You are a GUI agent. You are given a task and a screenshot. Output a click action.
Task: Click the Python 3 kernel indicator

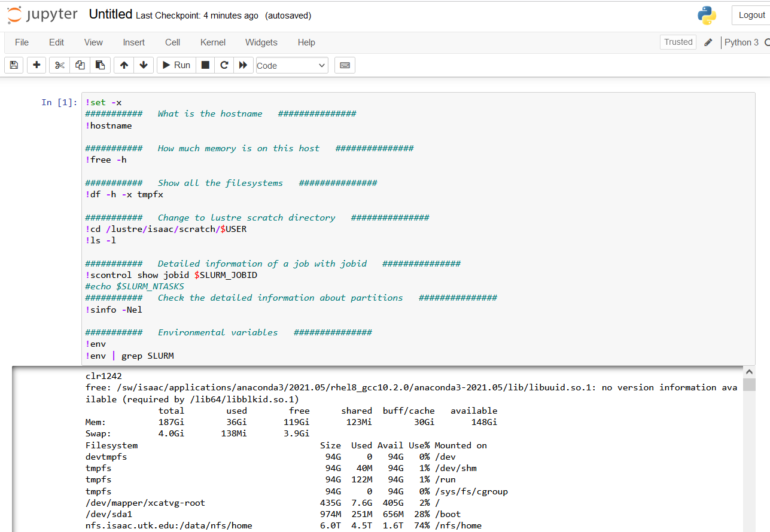742,42
